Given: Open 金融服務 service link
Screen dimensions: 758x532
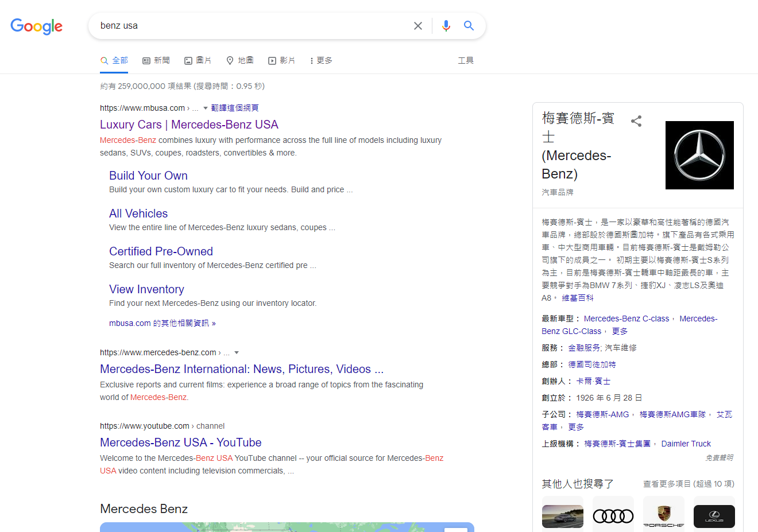Looking at the screenshot, I should coord(584,348).
